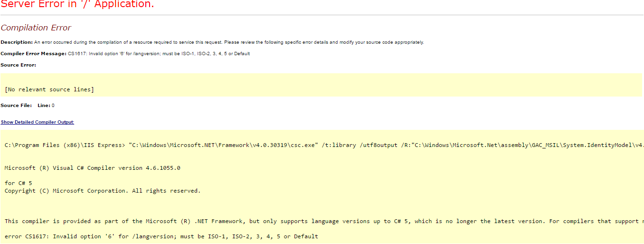Screen dimensions: 644x244
Task: Click the final error CS1617 output line
Action: [x=161, y=236]
